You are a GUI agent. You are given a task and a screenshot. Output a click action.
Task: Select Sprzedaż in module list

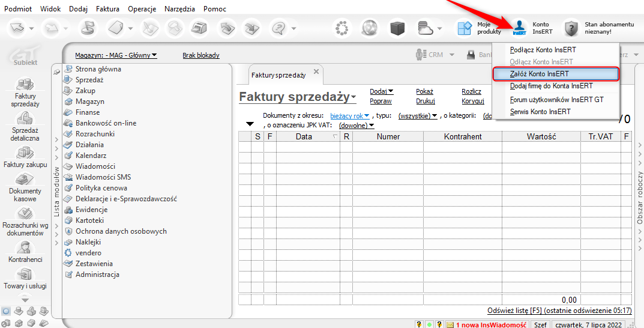pyautogui.click(x=89, y=80)
